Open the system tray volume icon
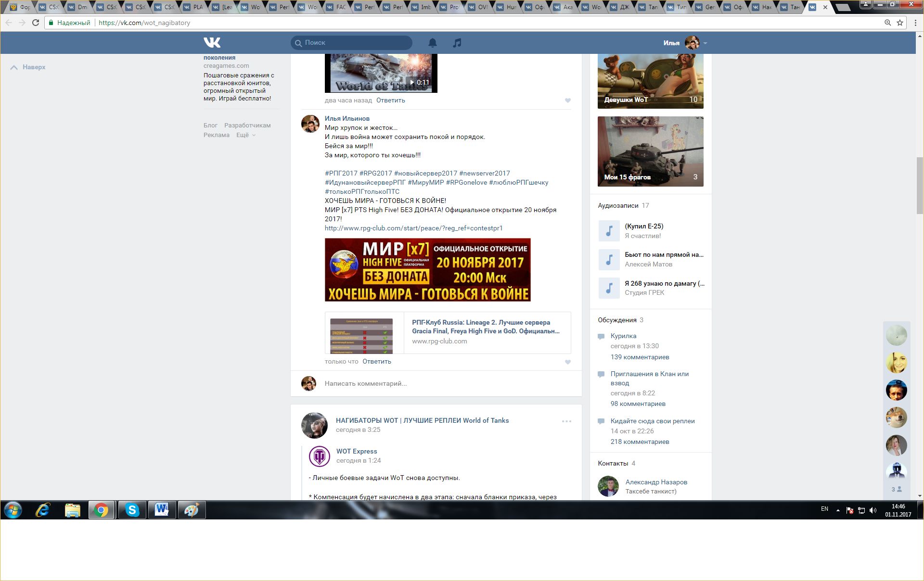This screenshot has height=581, width=924. point(873,510)
